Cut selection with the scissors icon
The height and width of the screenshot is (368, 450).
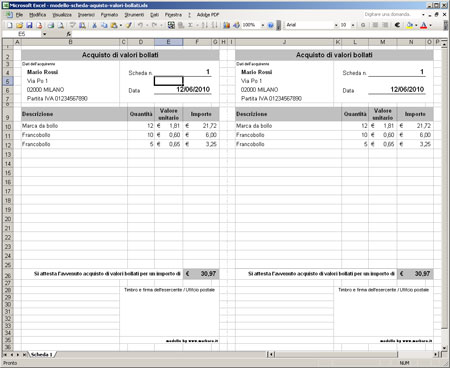click(95, 25)
